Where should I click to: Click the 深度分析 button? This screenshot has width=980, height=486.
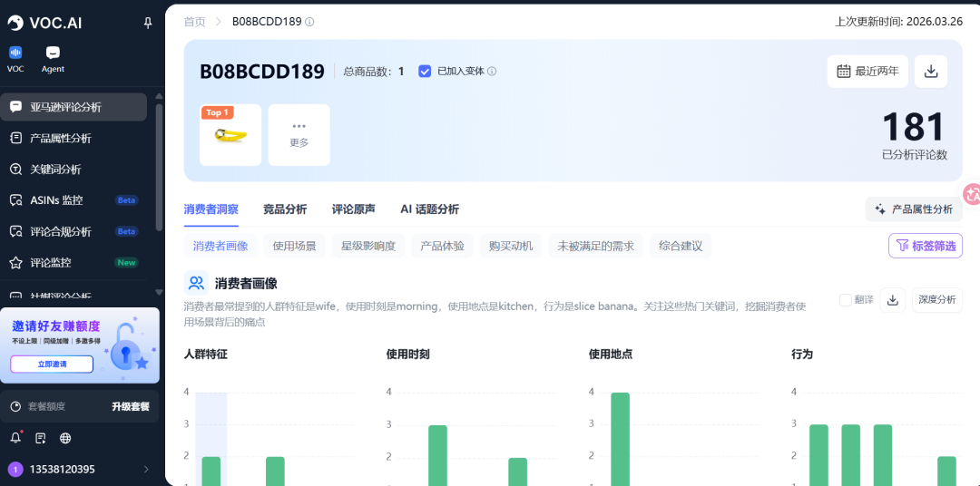(936, 300)
